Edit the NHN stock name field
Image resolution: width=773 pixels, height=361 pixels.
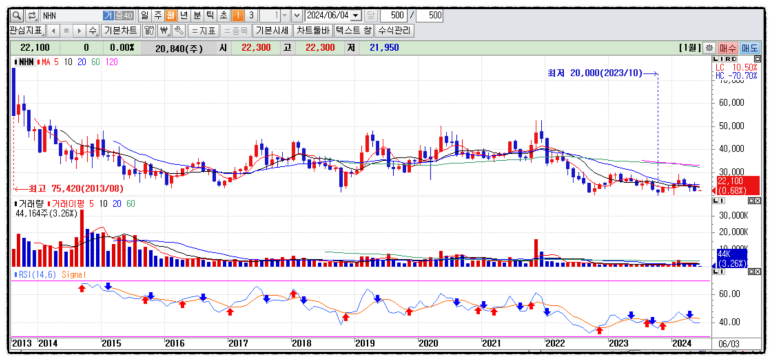click(x=71, y=16)
